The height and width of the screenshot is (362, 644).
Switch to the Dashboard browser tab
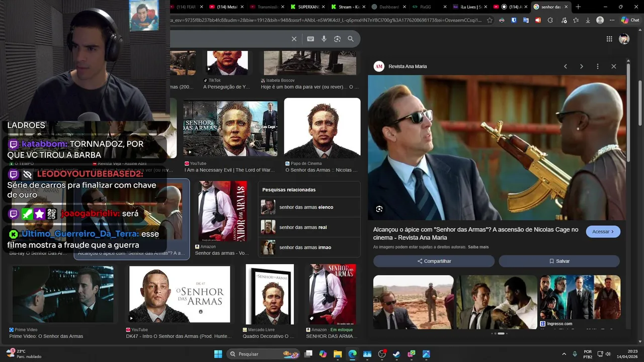tap(387, 7)
